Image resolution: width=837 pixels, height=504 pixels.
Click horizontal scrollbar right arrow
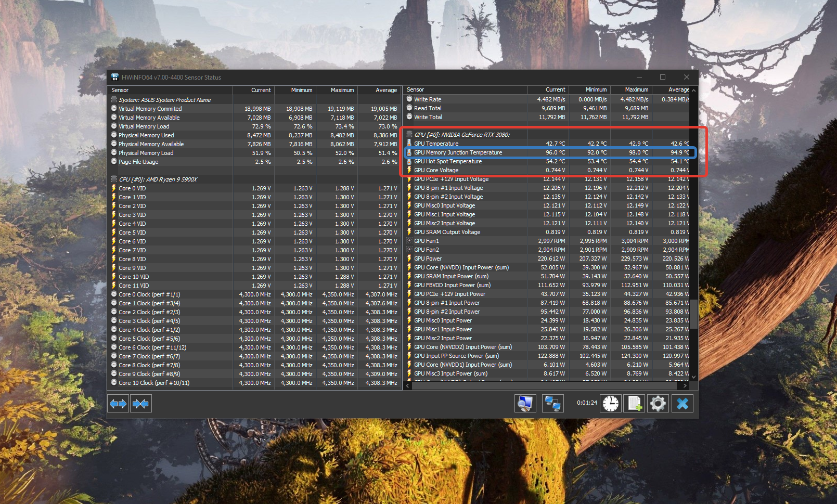(685, 385)
